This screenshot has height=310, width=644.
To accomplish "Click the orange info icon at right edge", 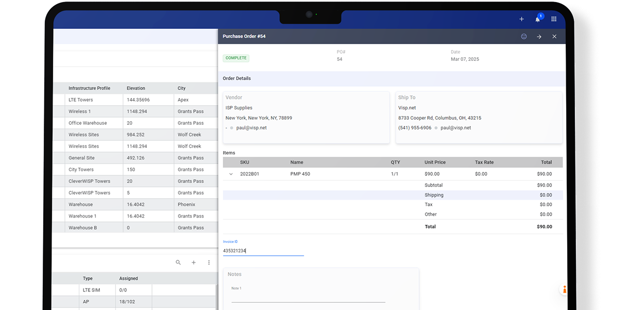I will [x=564, y=289].
